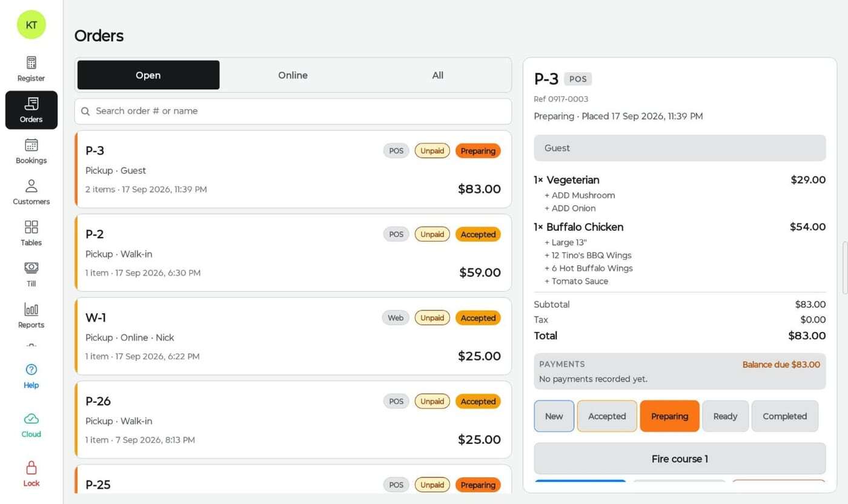This screenshot has height=504, width=848.
Task: Click '+ 6 Hot Buffalo Wings' modifier
Action: (588, 268)
